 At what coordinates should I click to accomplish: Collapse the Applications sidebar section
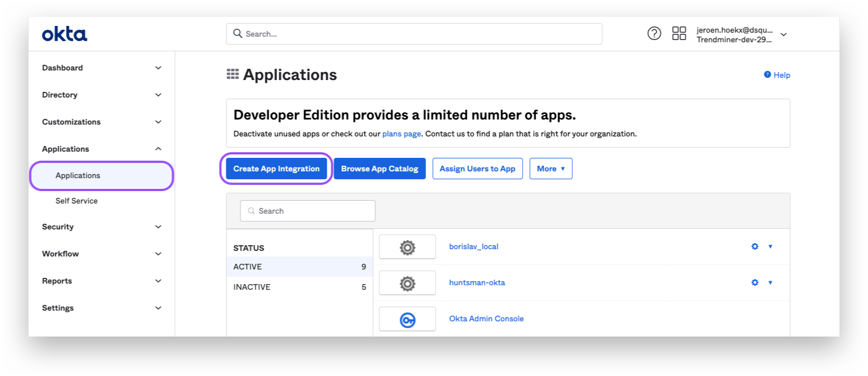[102, 149]
